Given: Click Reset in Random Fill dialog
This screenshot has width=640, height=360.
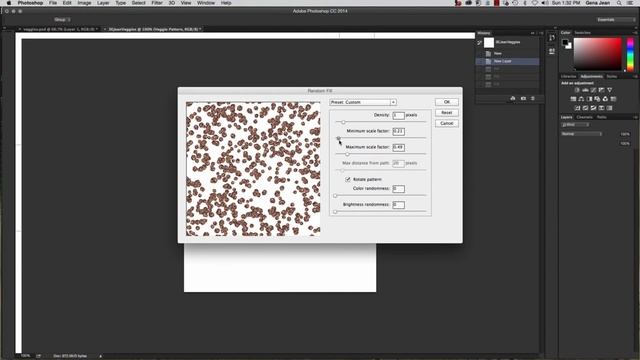Looking at the screenshot, I should pos(447,113).
